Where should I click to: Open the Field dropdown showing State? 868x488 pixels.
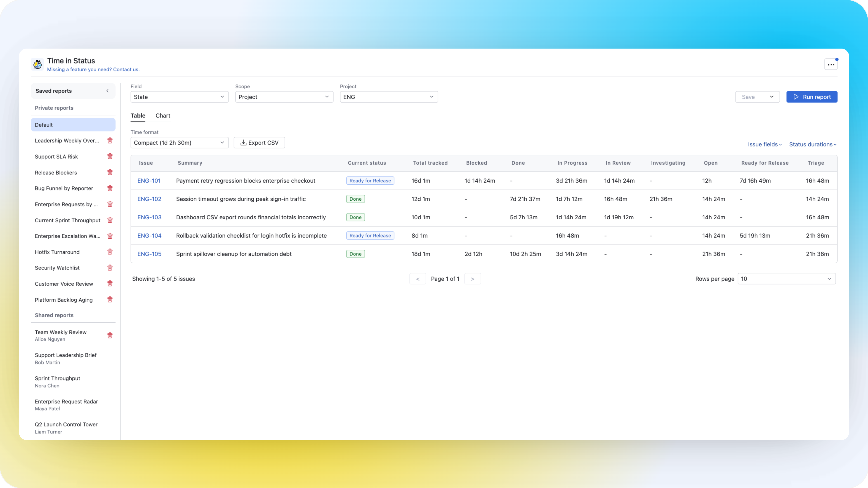(179, 97)
